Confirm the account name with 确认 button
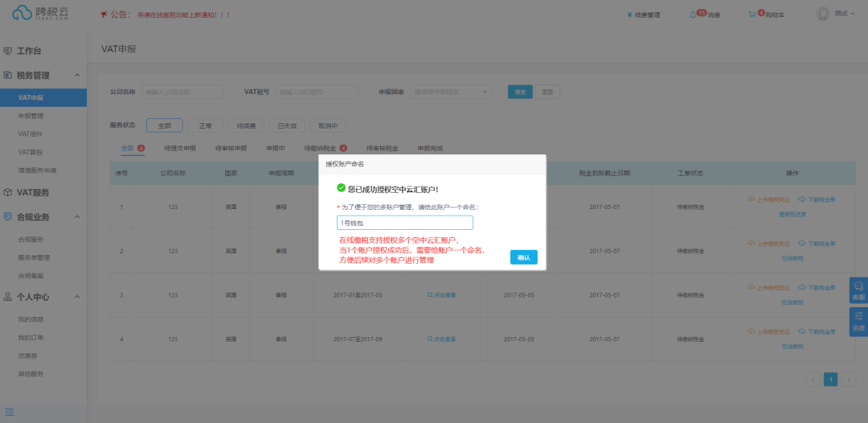This screenshot has width=868, height=423. [524, 257]
